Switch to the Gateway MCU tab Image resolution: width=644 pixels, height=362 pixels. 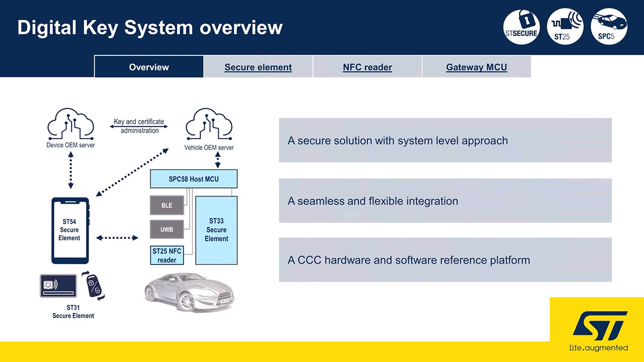(476, 67)
